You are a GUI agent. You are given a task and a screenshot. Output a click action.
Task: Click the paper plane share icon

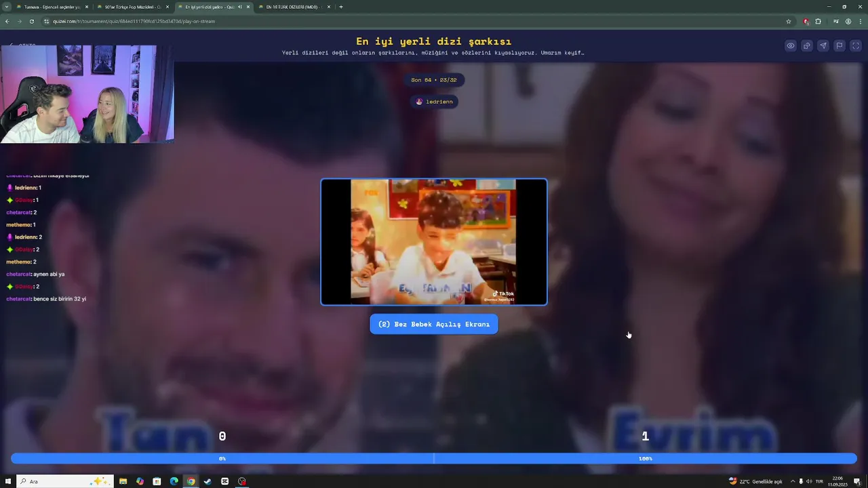[x=823, y=46]
